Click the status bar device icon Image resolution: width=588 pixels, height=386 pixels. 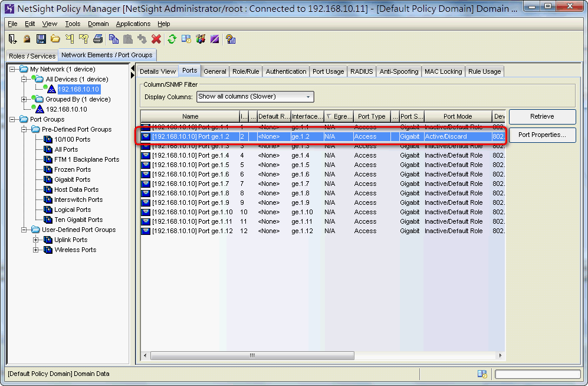pos(482,374)
